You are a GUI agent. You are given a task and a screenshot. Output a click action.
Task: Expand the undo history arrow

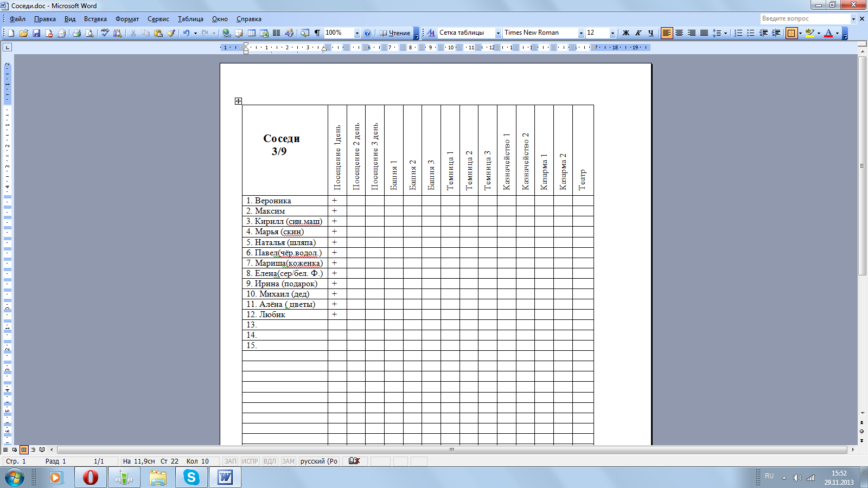click(x=195, y=33)
